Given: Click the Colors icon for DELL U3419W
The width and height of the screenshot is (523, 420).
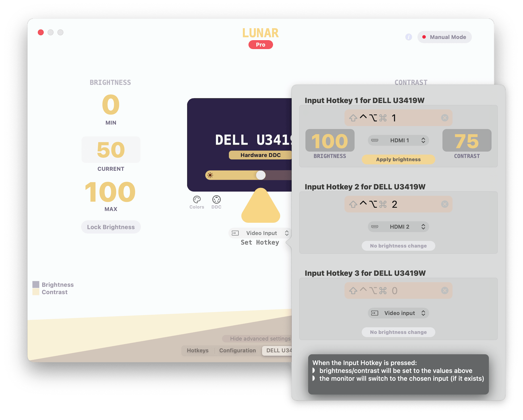Looking at the screenshot, I should [x=196, y=199].
